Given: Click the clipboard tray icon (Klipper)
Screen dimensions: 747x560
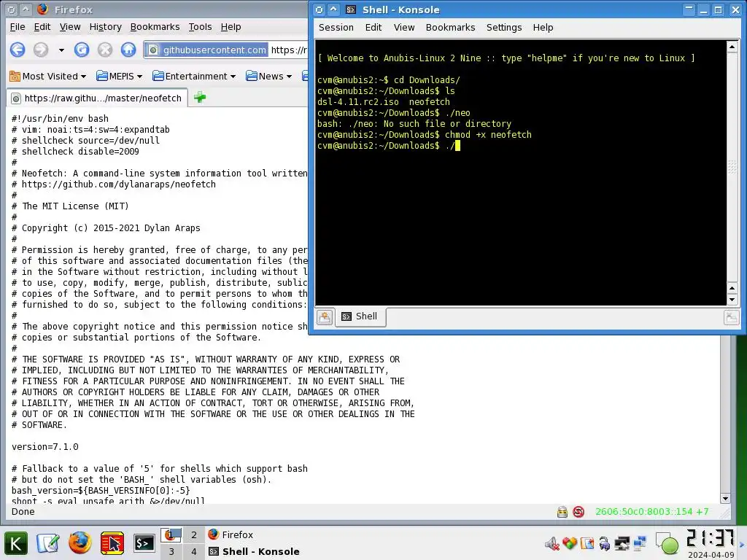Looking at the screenshot, I should pos(587,543).
